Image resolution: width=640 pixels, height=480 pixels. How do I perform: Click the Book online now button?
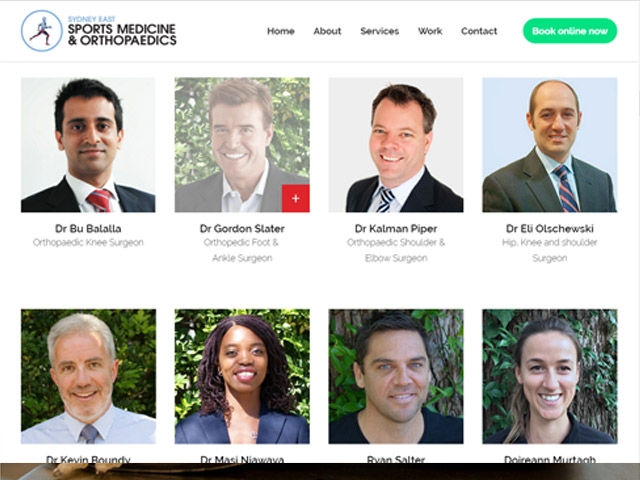[x=570, y=31]
